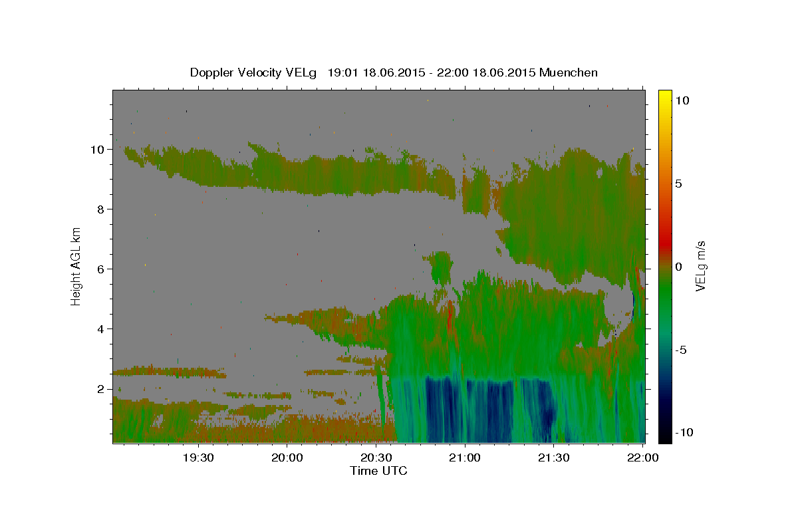Click the height tick label 2
This screenshot has width=798, height=532.
point(102,388)
